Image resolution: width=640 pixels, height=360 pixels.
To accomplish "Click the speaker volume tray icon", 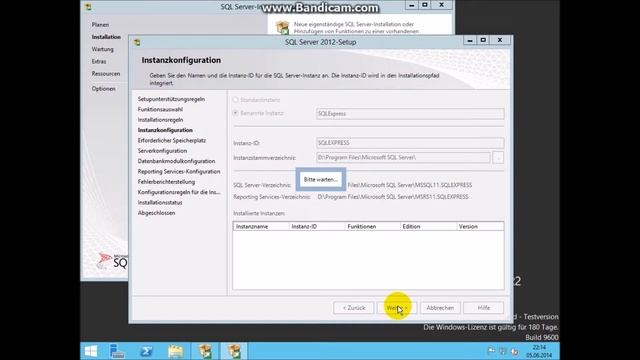I will (515, 351).
